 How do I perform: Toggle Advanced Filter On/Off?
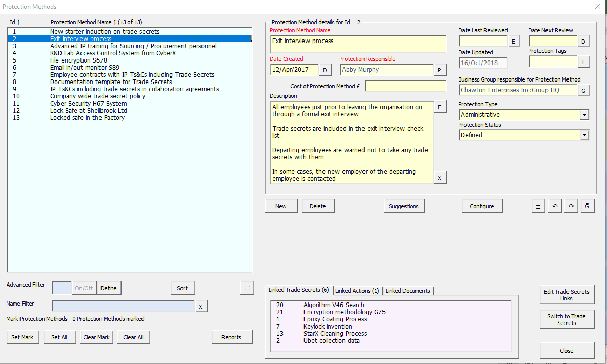pyautogui.click(x=84, y=288)
